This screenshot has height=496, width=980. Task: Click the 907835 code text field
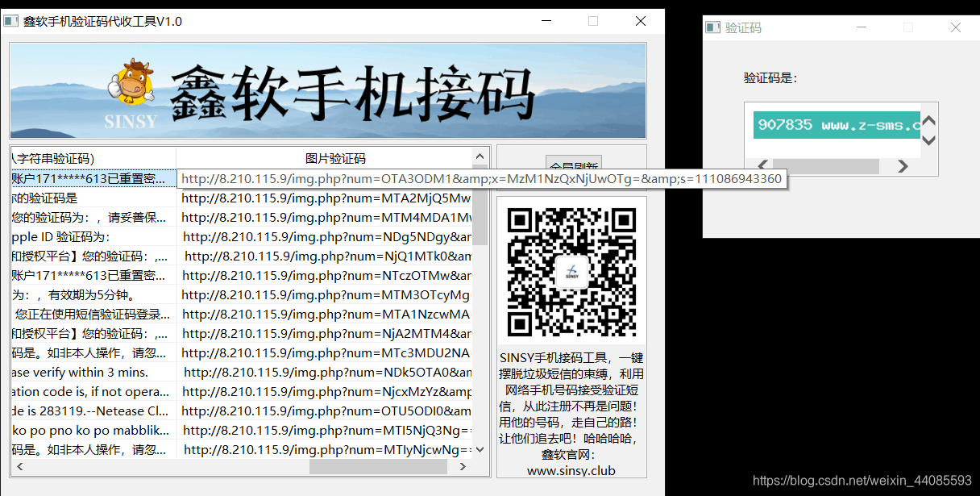pos(837,125)
